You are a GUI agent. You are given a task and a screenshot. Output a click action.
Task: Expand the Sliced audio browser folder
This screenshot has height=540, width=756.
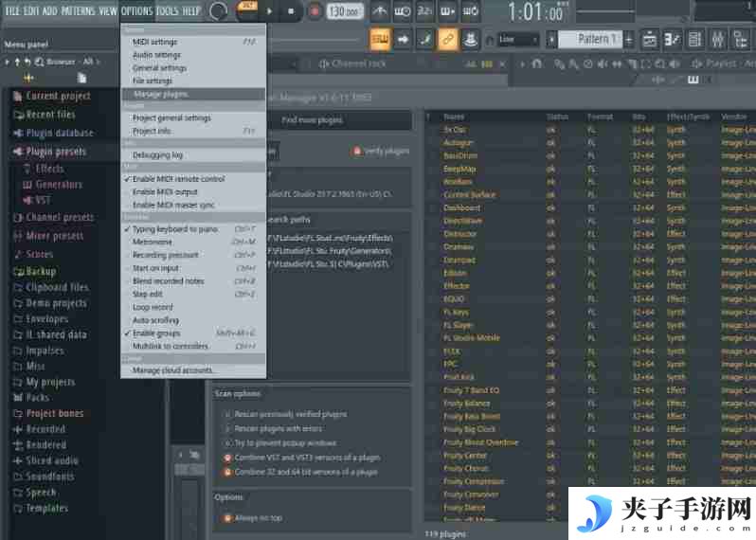[45, 460]
